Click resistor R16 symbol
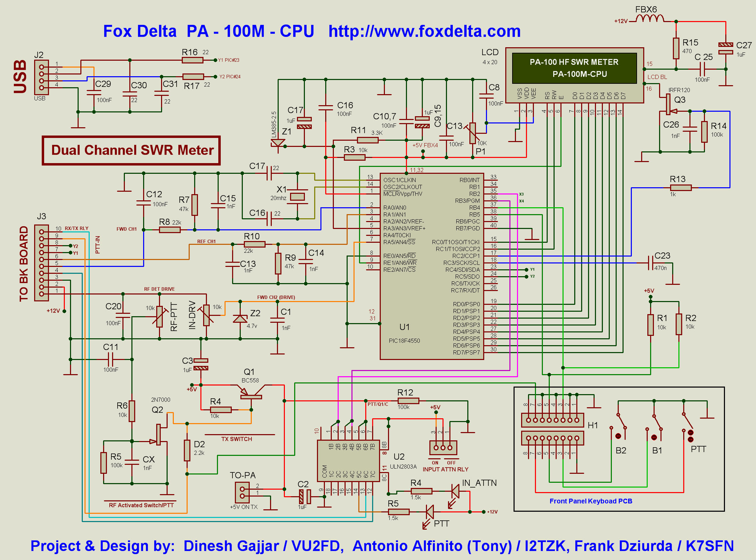Screen dimensions: 756x560 click(192, 60)
